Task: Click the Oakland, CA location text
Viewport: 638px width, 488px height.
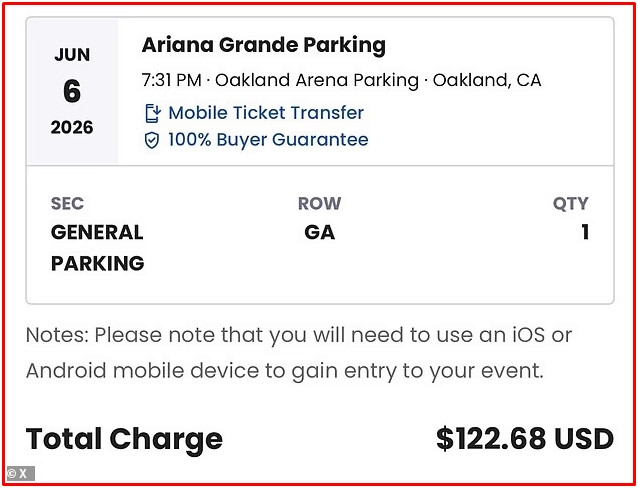Action: pos(487,80)
